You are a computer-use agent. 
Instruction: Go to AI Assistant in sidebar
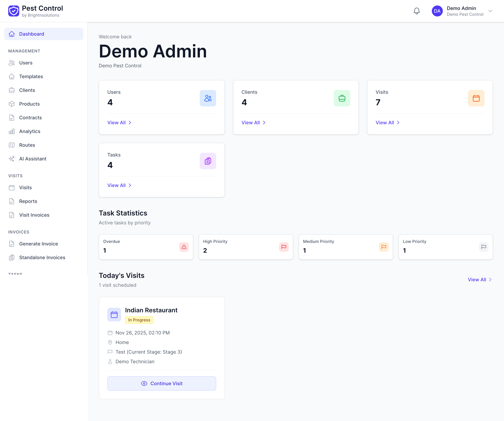coord(33,159)
